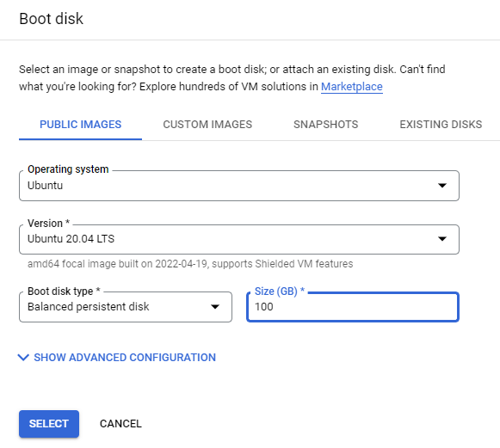Dismiss the dialog with Cancel
Screen dimensions: 500x448
point(120,424)
